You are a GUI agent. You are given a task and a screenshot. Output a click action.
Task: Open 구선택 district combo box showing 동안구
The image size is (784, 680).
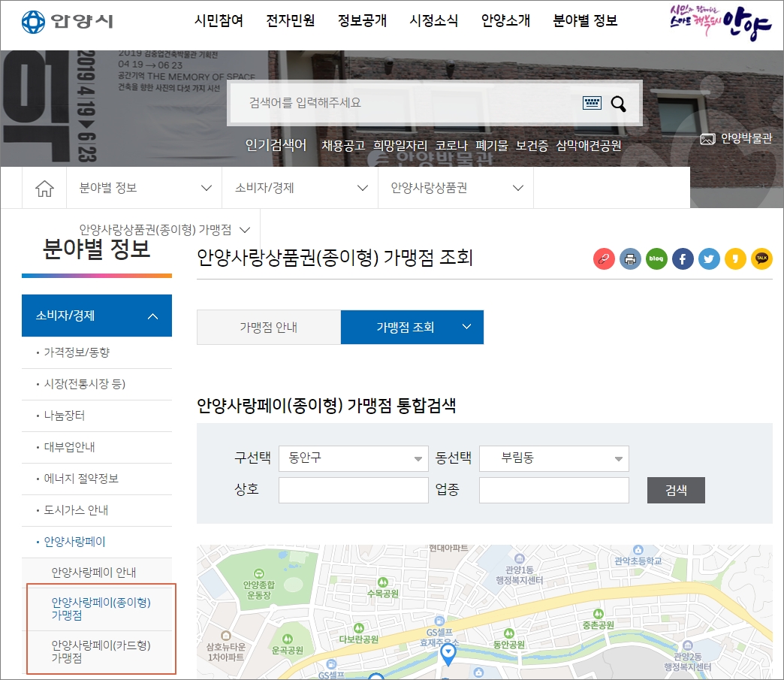pos(354,458)
